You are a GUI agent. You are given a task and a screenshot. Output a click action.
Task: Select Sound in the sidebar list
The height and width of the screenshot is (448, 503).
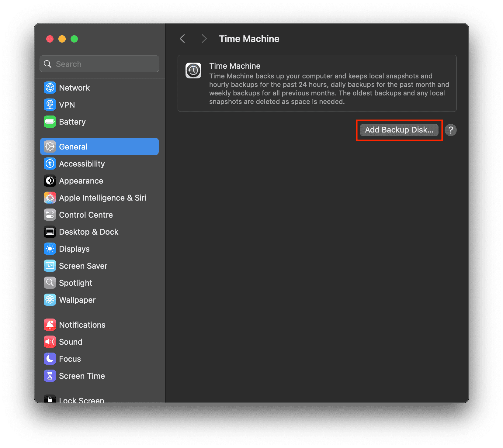click(x=71, y=342)
